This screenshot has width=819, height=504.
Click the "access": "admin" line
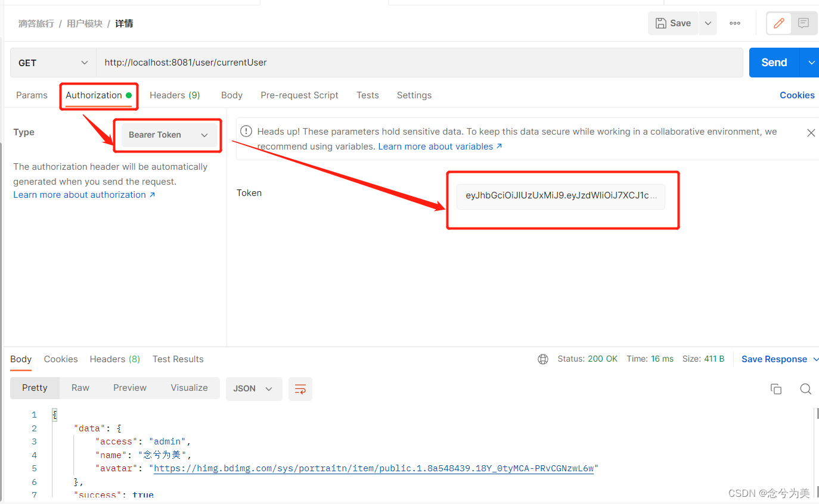click(143, 442)
